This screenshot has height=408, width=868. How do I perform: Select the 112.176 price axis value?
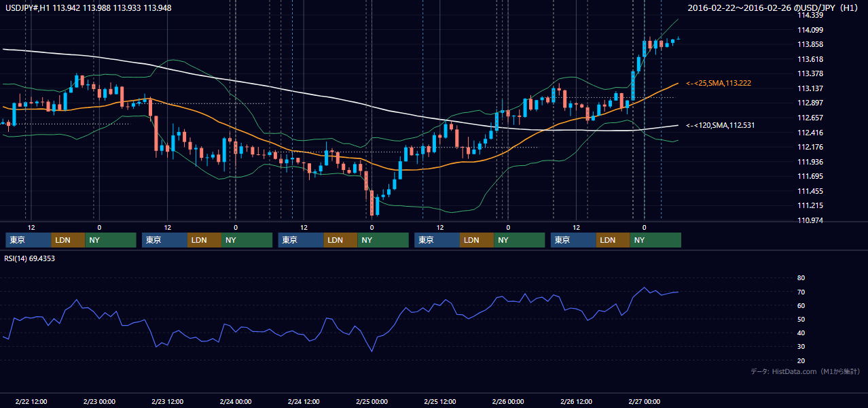(x=810, y=147)
